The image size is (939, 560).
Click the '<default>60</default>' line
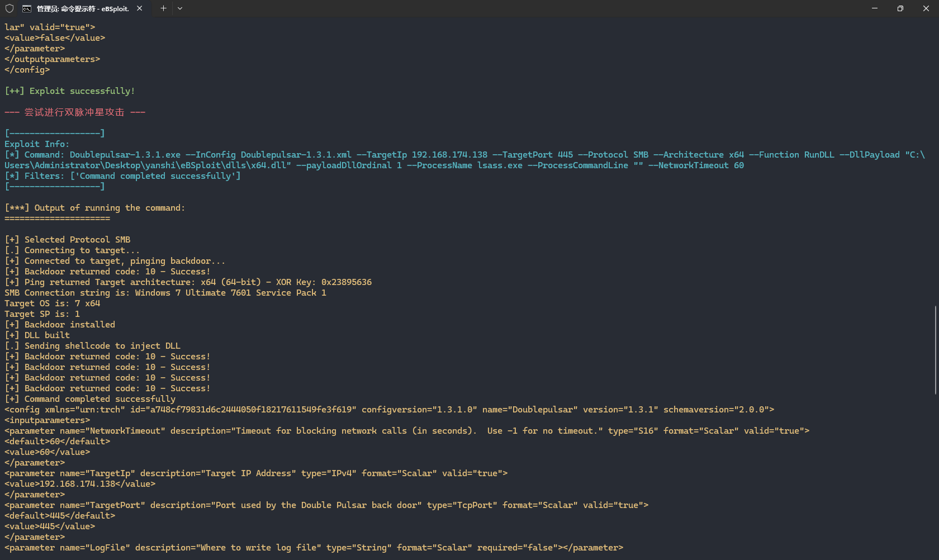pyautogui.click(x=58, y=442)
